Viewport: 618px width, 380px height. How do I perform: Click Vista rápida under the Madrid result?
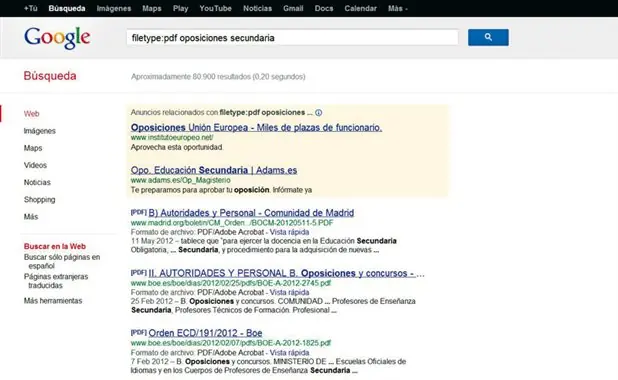click(x=289, y=232)
